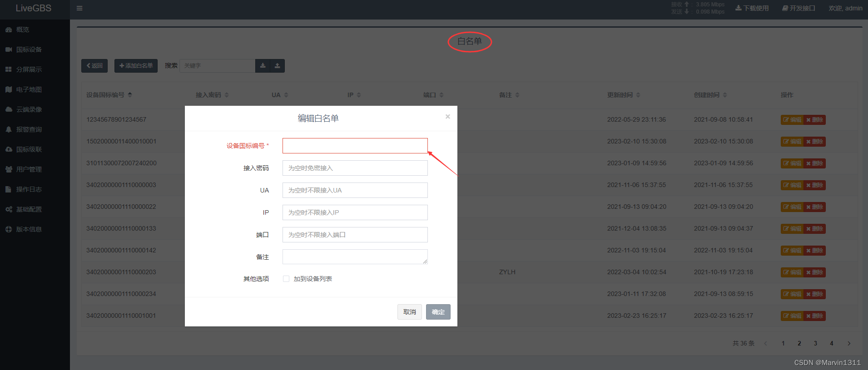Click 确定 confirm button
868x370 pixels.
(438, 312)
